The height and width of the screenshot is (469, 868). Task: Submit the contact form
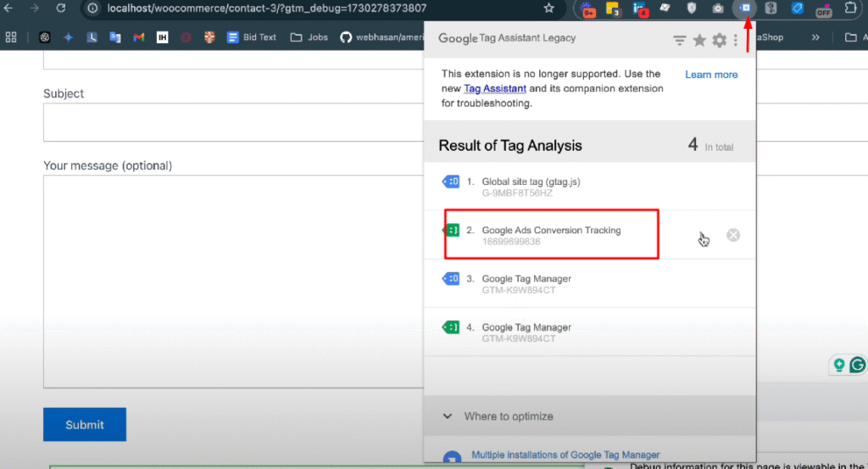[x=85, y=425]
